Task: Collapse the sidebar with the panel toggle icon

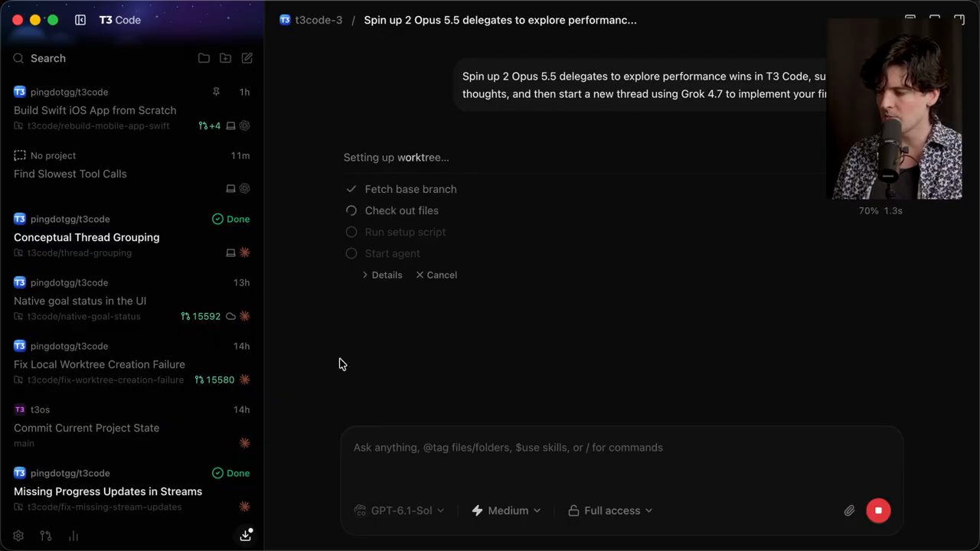Action: tap(80, 20)
